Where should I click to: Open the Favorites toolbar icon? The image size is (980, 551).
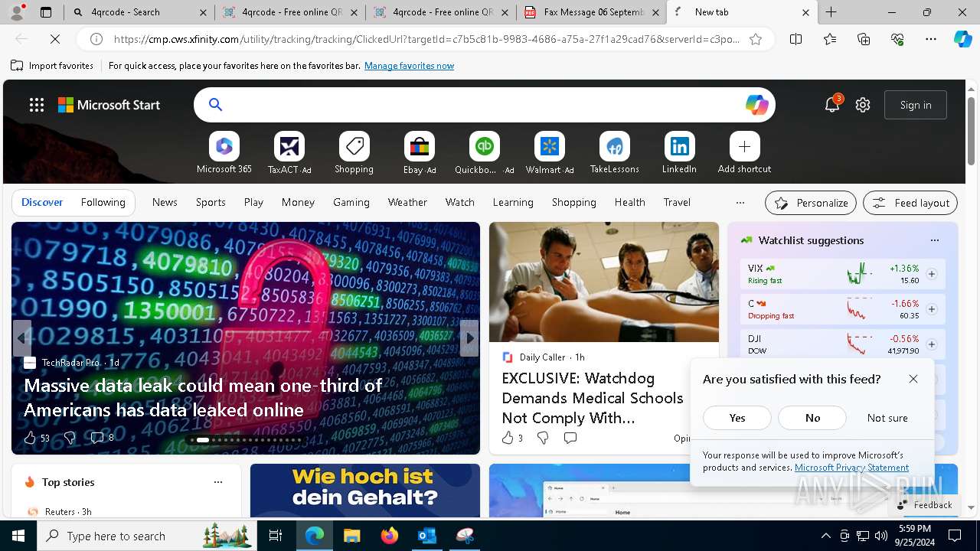tap(830, 39)
